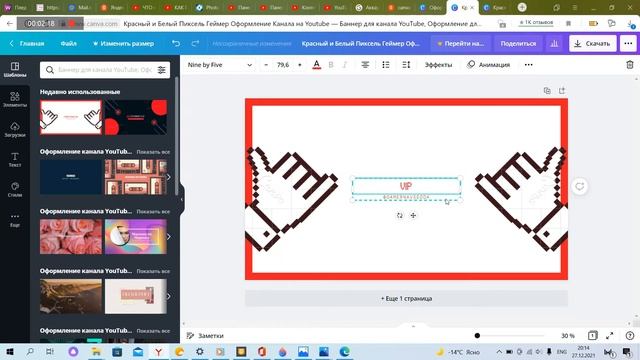
Task: Toggle italic formatting
Action: point(345,65)
